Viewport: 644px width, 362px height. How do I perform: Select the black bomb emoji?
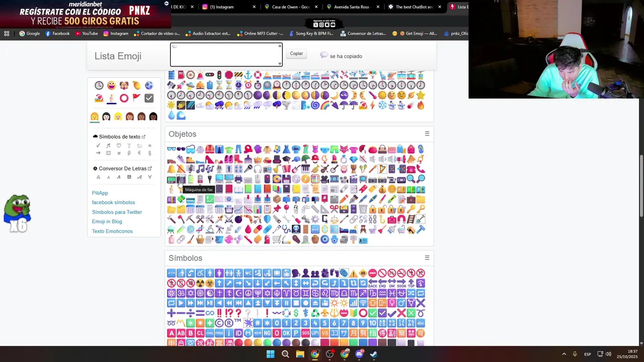coord(238,219)
